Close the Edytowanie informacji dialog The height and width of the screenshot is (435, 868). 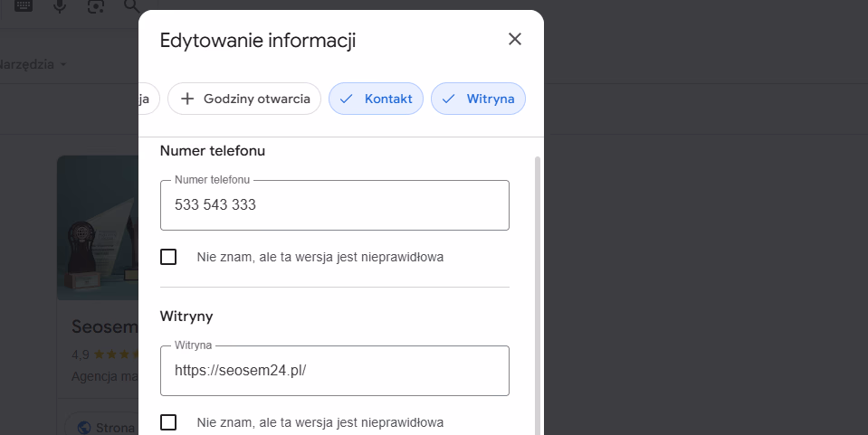(515, 39)
